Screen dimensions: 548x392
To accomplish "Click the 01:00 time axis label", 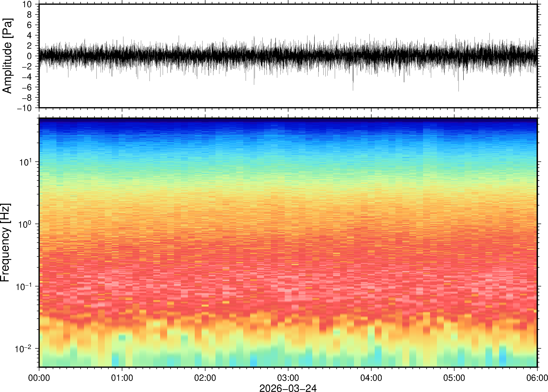I will click(x=122, y=378).
